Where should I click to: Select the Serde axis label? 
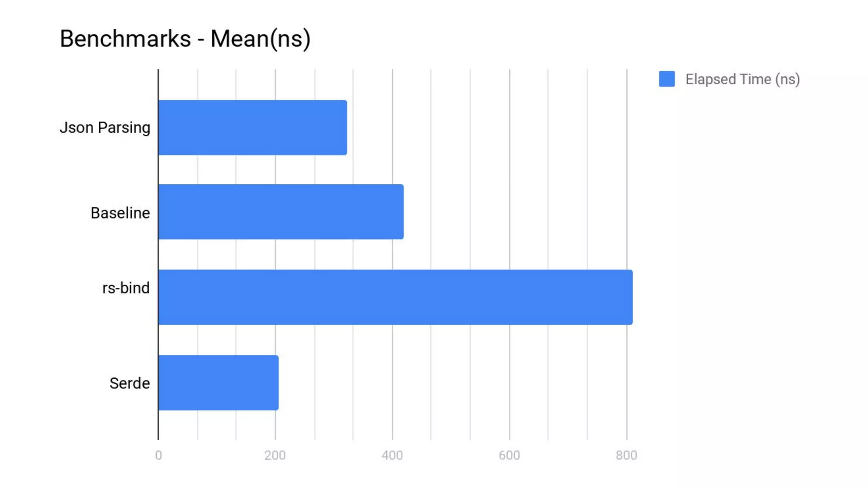pyautogui.click(x=130, y=383)
